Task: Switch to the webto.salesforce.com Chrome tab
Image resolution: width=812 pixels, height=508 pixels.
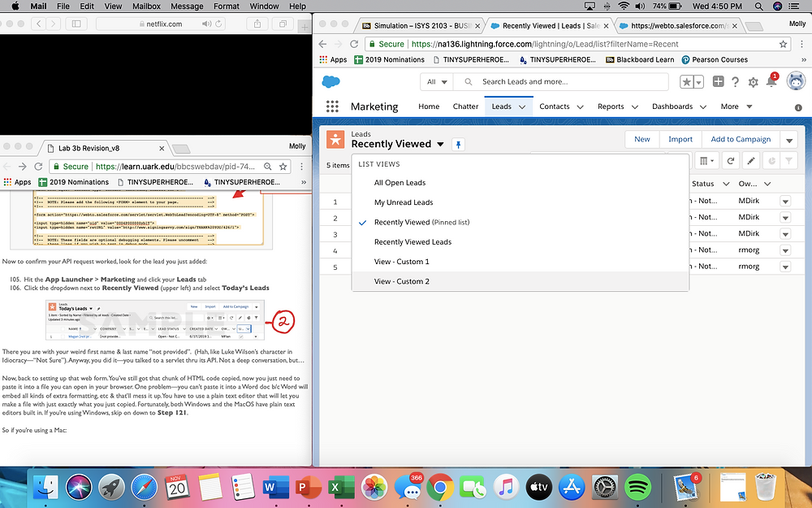Action: tap(678, 25)
